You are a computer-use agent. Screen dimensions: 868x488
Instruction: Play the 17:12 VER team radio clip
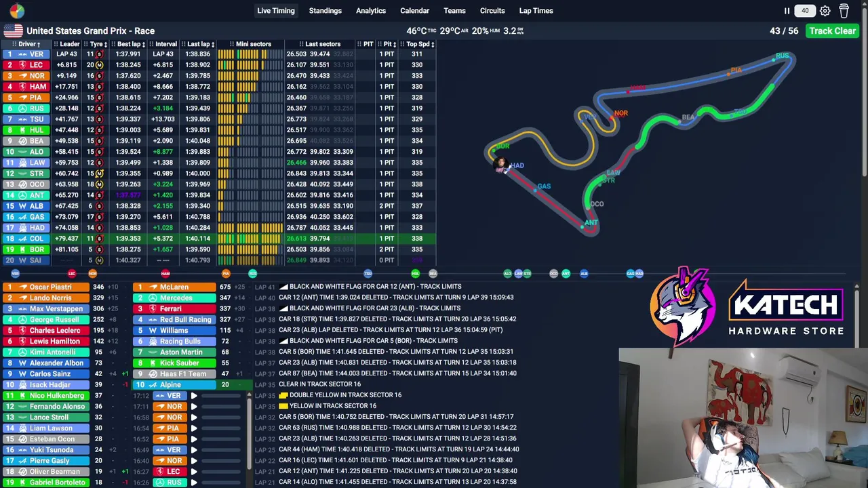[194, 396]
